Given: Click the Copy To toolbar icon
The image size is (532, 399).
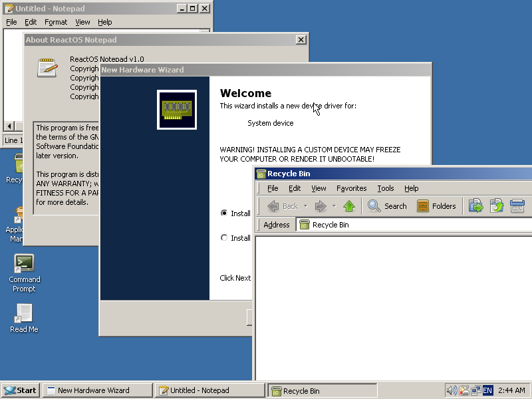Looking at the screenshot, I should pyautogui.click(x=497, y=206).
